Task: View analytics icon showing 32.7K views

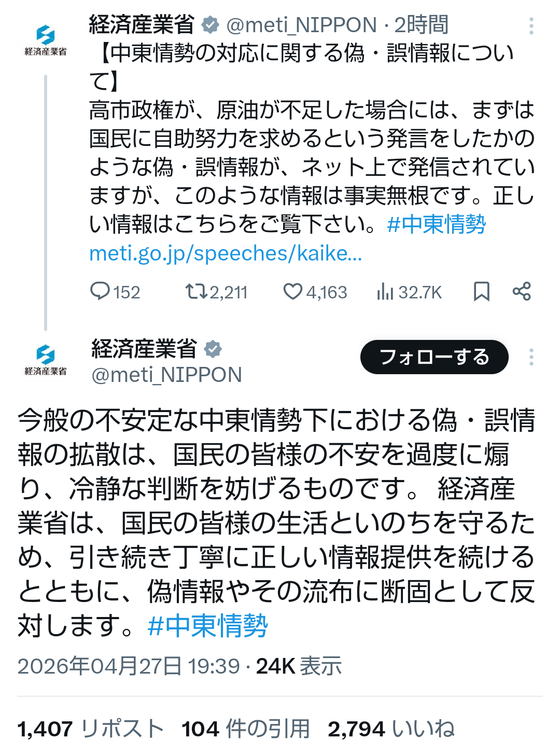Action: (385, 292)
